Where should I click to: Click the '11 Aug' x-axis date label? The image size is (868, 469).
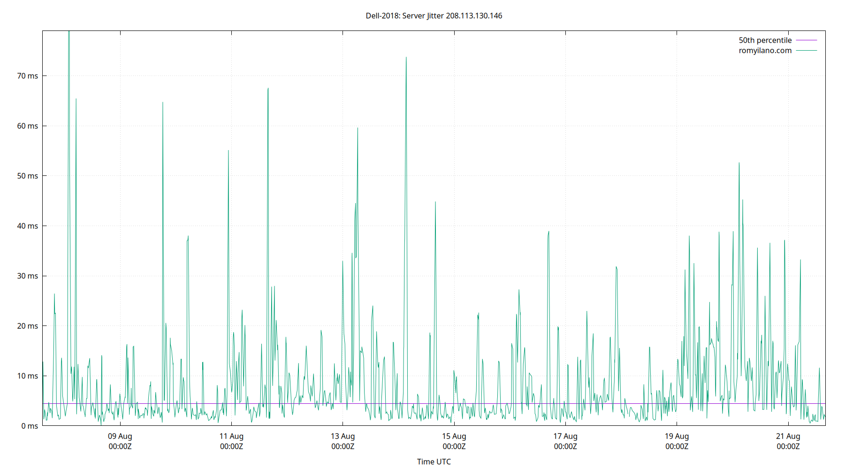pos(231,436)
